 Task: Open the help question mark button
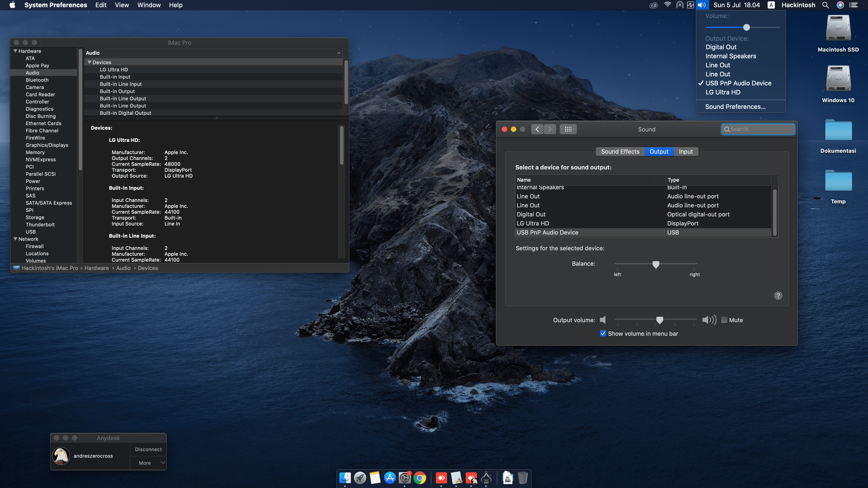tap(778, 296)
